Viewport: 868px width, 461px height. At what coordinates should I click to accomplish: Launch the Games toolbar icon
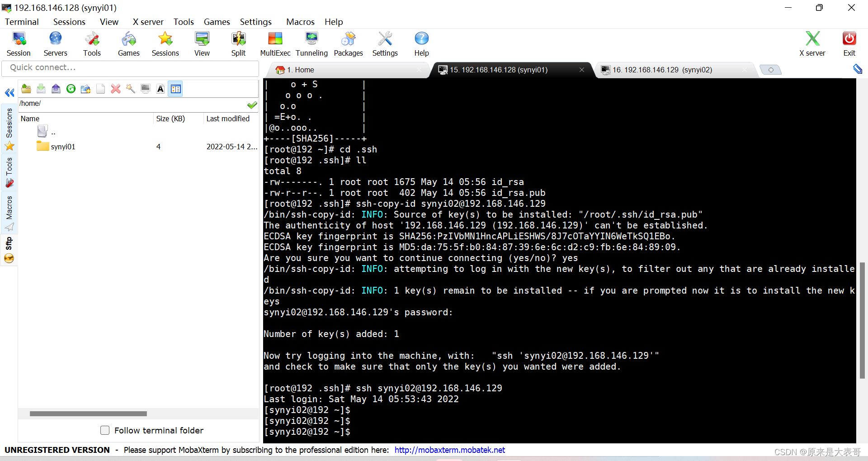128,44
